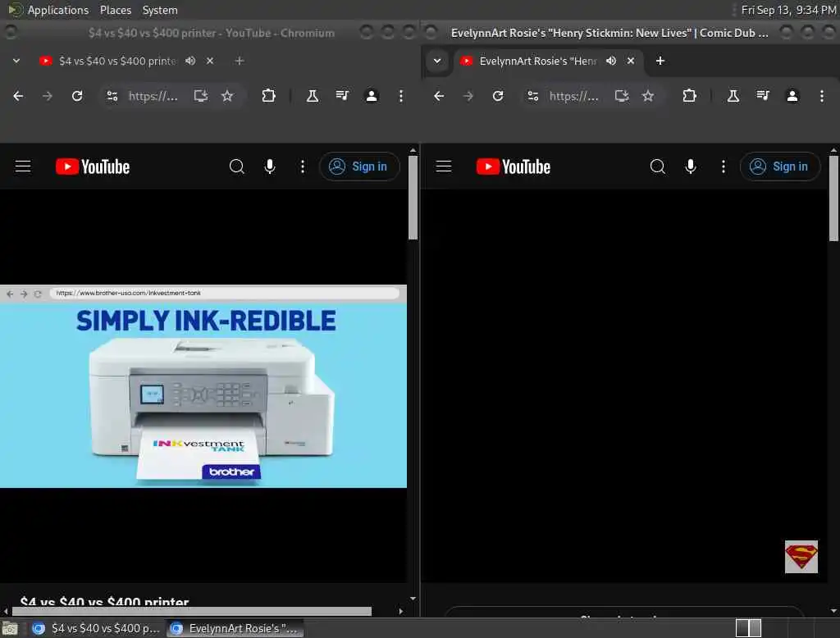Mute the EvelynnArt Rosie's tab audio
The width and height of the screenshot is (840, 638).
coord(611,61)
